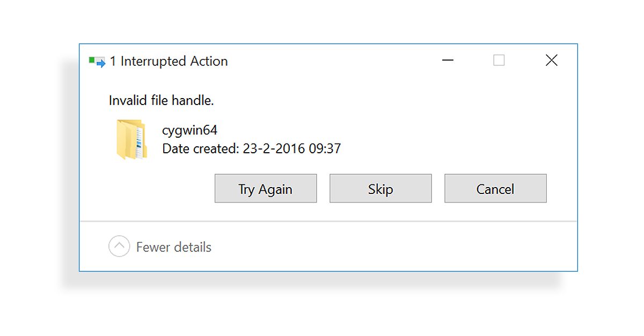This screenshot has height=336, width=644.
Task: Click the Date created label
Action: click(200, 149)
